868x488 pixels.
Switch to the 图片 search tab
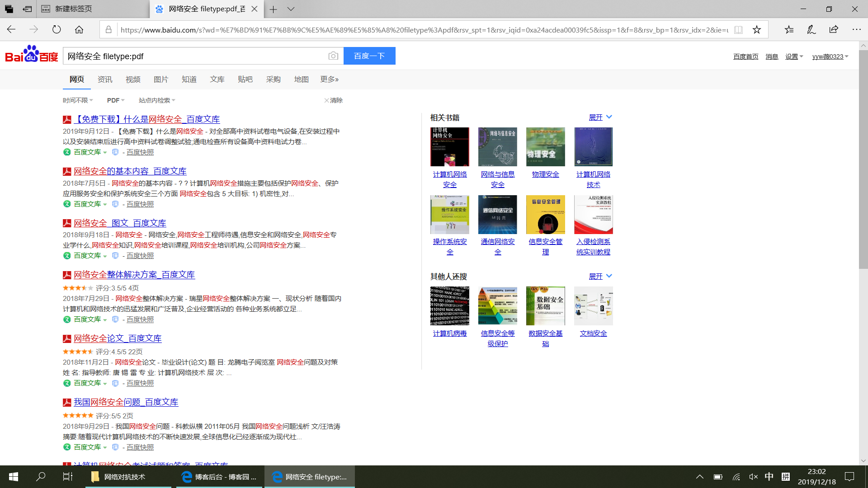161,80
